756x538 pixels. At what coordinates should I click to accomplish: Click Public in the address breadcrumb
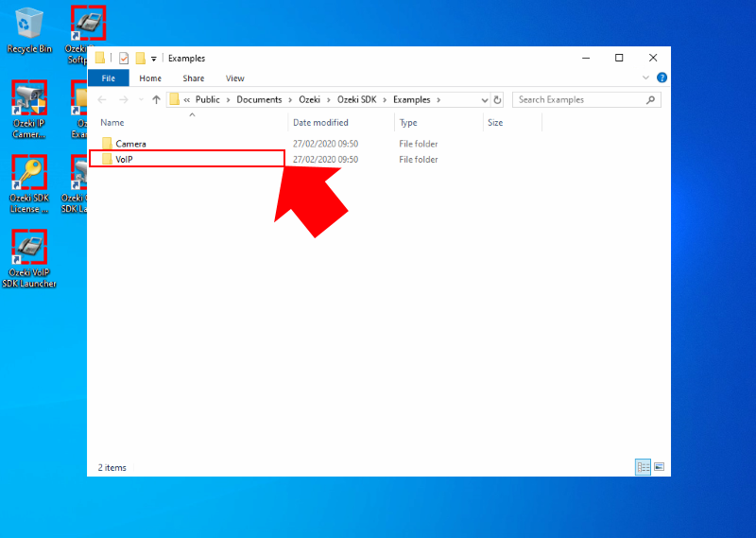[207, 100]
